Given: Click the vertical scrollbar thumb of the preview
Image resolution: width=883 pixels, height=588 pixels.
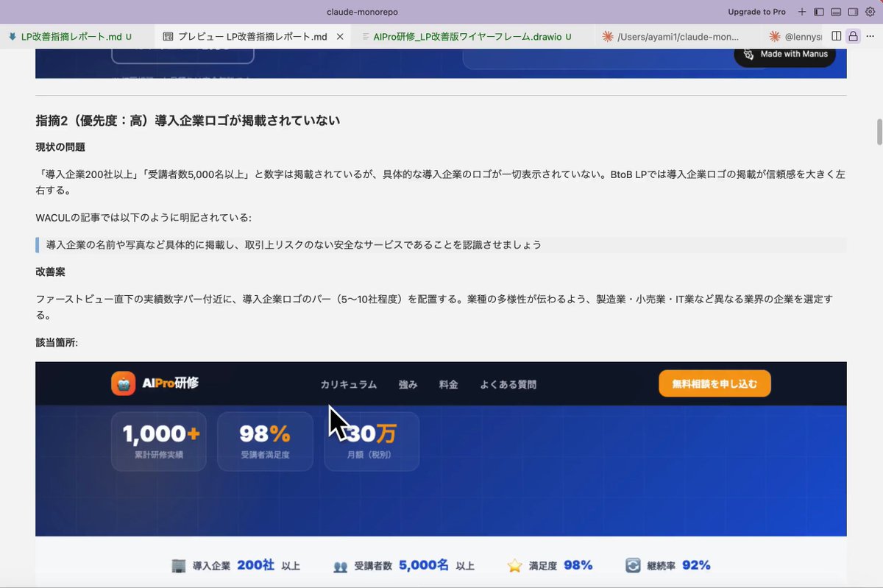Looking at the screenshot, I should (x=879, y=132).
